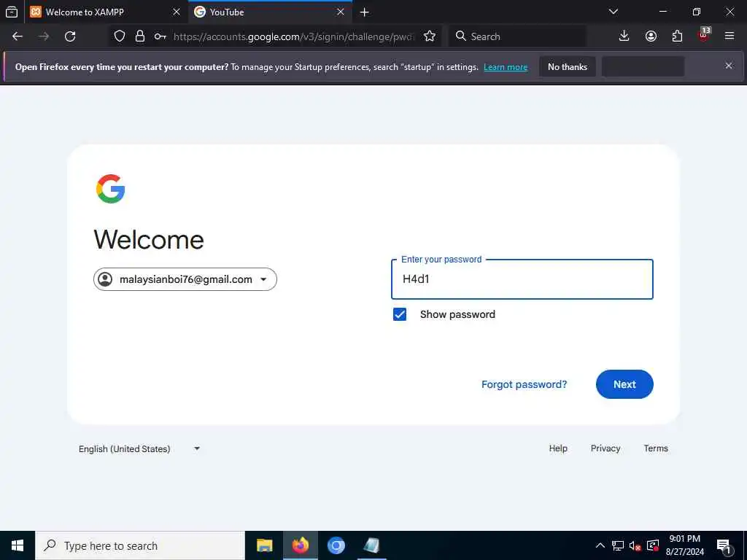Open muted volume tray icon
This screenshot has height=560, width=747.
click(635, 545)
